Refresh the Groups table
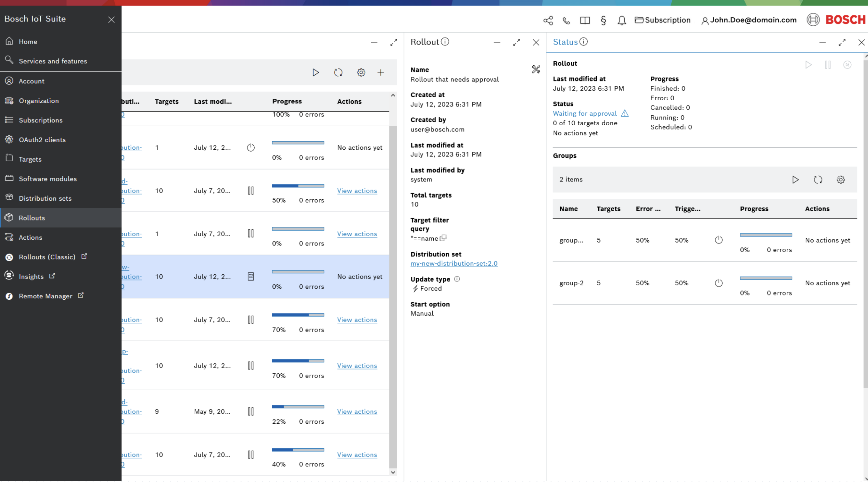Screen dimensions: 868x482 coord(818,180)
